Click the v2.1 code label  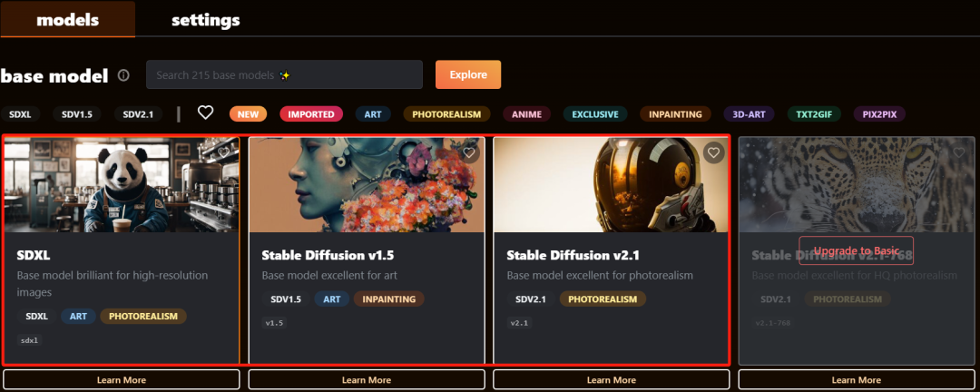pyautogui.click(x=519, y=323)
